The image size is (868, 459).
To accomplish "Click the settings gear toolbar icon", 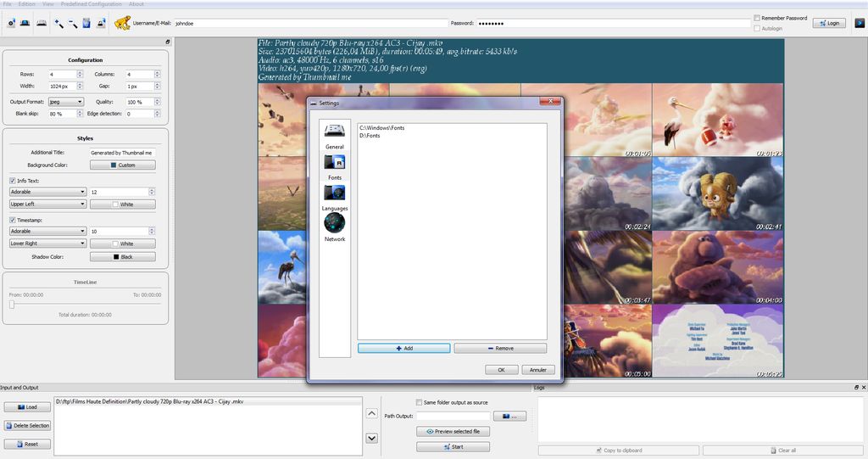I will click(11, 23).
